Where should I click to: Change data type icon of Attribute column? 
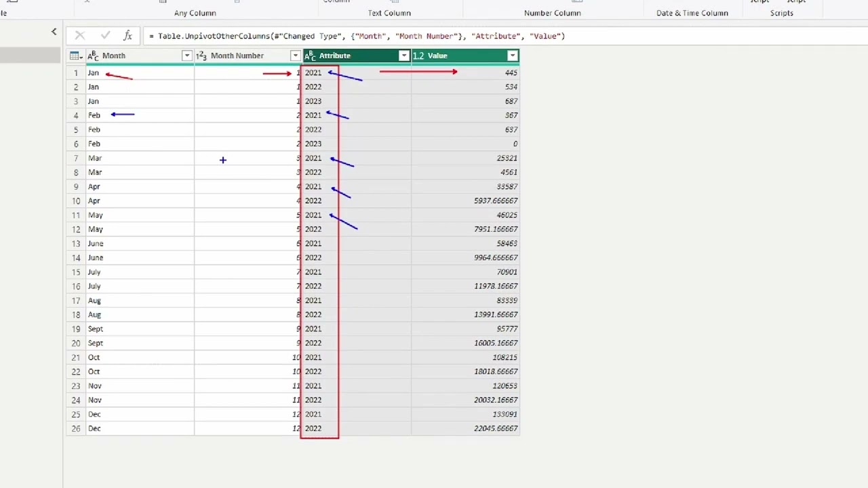pos(310,56)
